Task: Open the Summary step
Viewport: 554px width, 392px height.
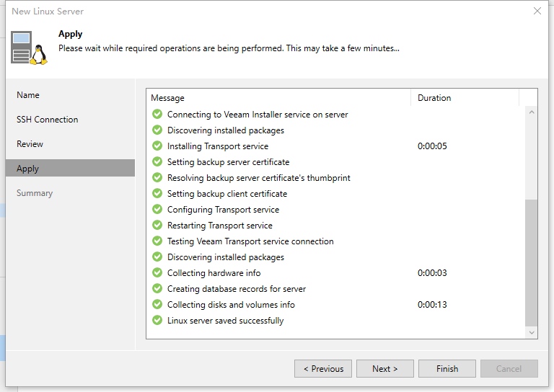Action: coord(35,193)
